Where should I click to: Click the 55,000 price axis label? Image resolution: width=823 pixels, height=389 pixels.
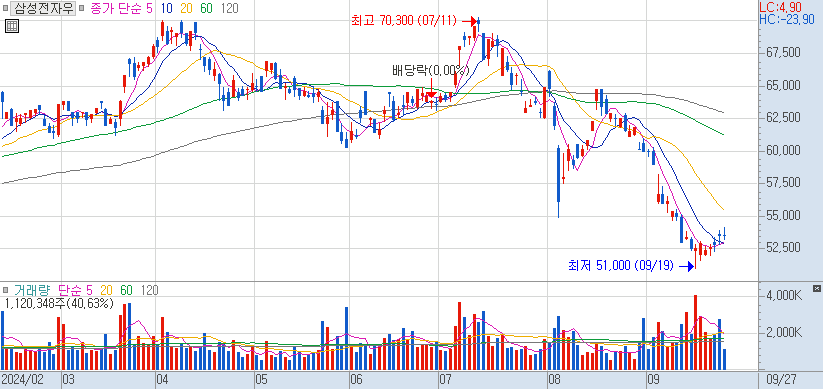click(x=784, y=216)
